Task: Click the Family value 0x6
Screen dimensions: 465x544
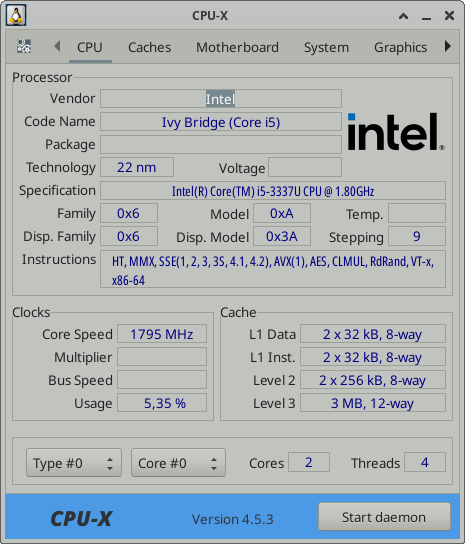Action: click(129, 213)
